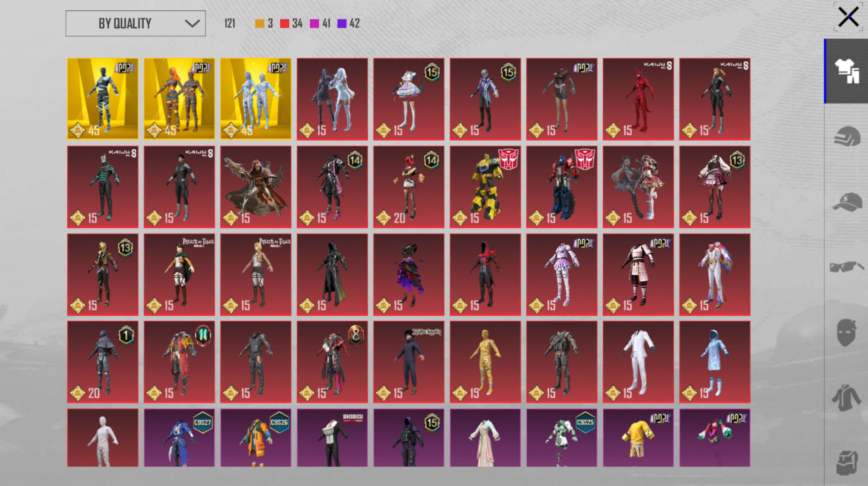Click the total count 121
The height and width of the screenshot is (486, 868).
(x=230, y=24)
